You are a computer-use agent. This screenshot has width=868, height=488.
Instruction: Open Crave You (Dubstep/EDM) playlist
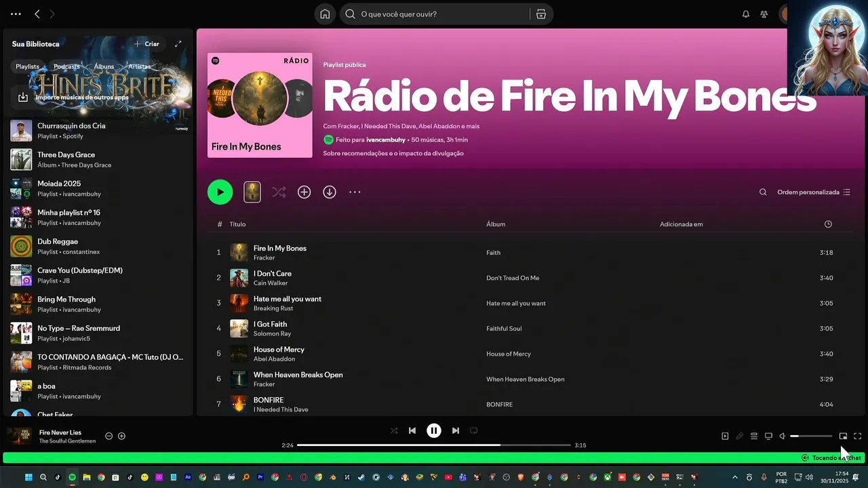click(x=98, y=275)
